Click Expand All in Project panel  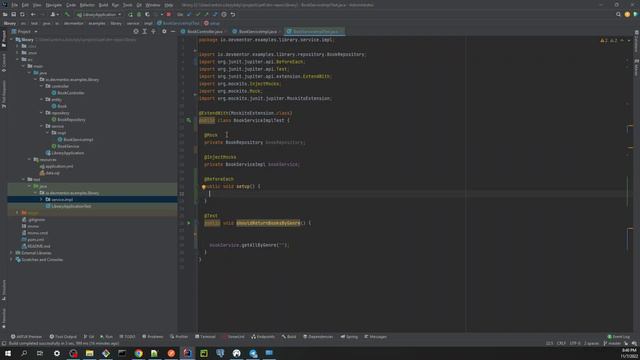tap(144, 31)
